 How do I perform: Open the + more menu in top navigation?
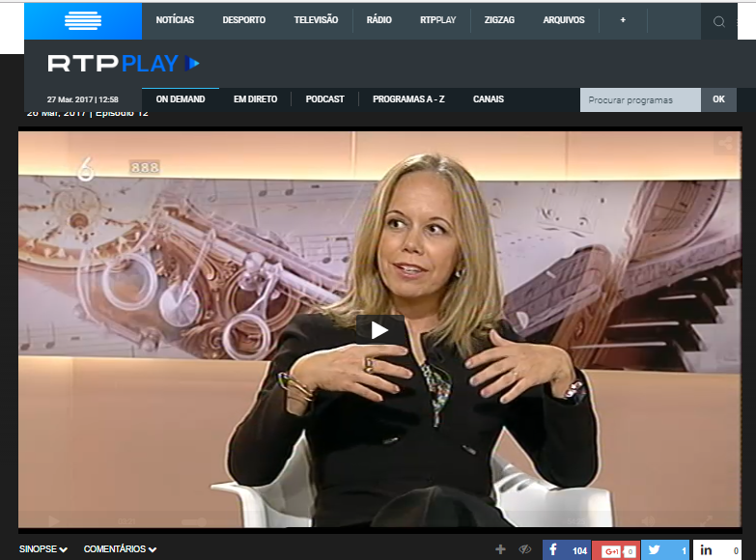pos(623,20)
